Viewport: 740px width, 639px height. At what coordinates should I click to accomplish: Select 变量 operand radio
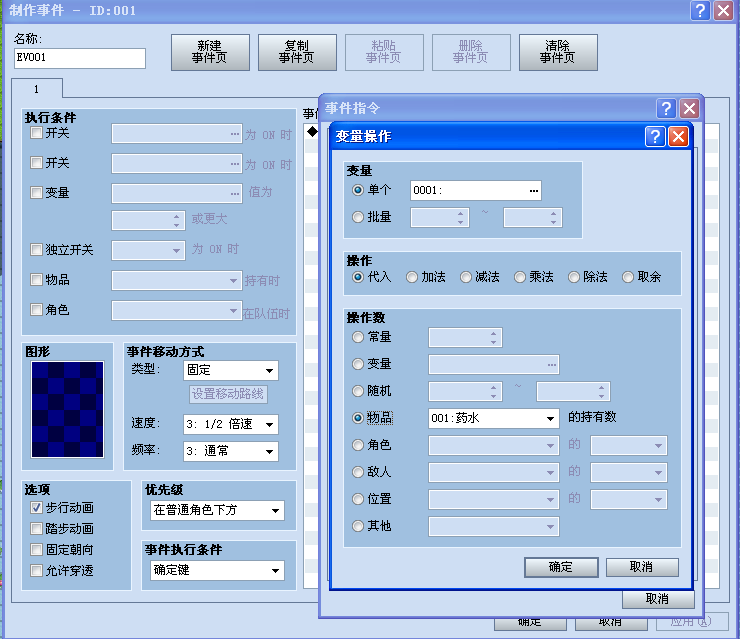click(x=358, y=364)
